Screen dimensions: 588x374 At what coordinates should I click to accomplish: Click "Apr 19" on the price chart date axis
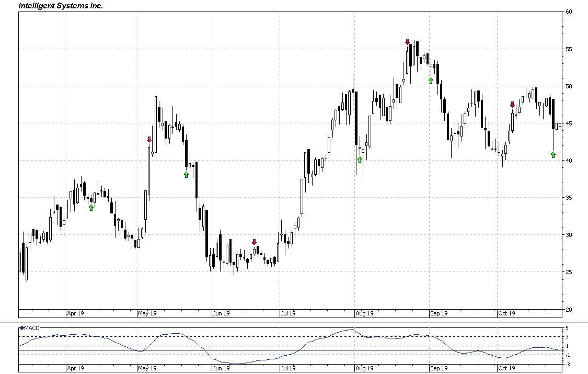(75, 313)
